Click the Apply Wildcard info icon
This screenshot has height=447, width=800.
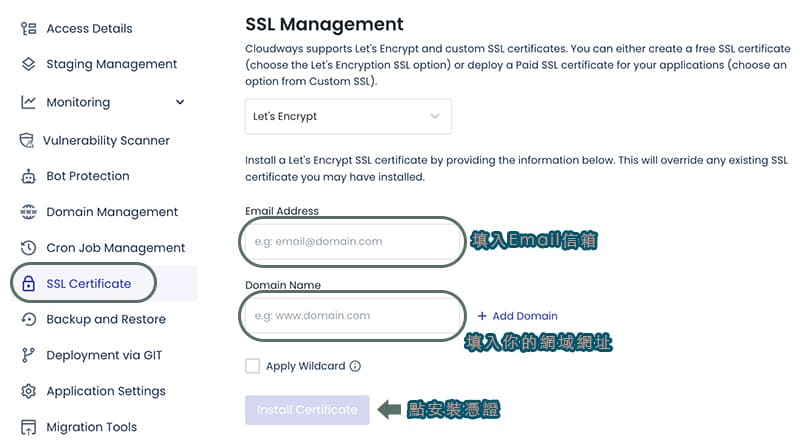click(x=355, y=366)
